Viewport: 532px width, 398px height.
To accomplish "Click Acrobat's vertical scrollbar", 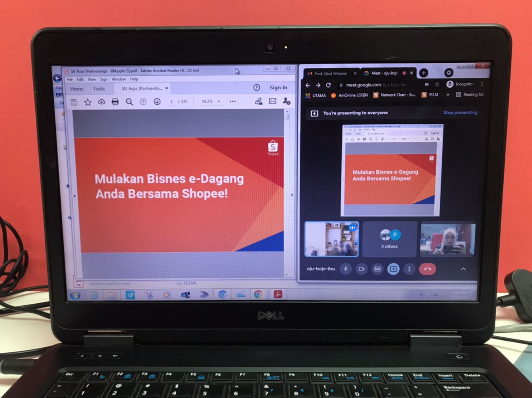I will tap(286, 194).
